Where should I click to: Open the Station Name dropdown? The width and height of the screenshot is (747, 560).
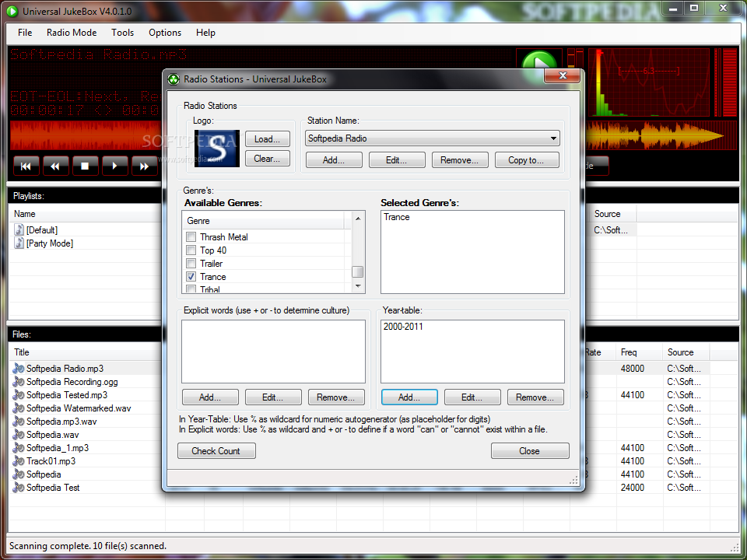click(x=553, y=138)
